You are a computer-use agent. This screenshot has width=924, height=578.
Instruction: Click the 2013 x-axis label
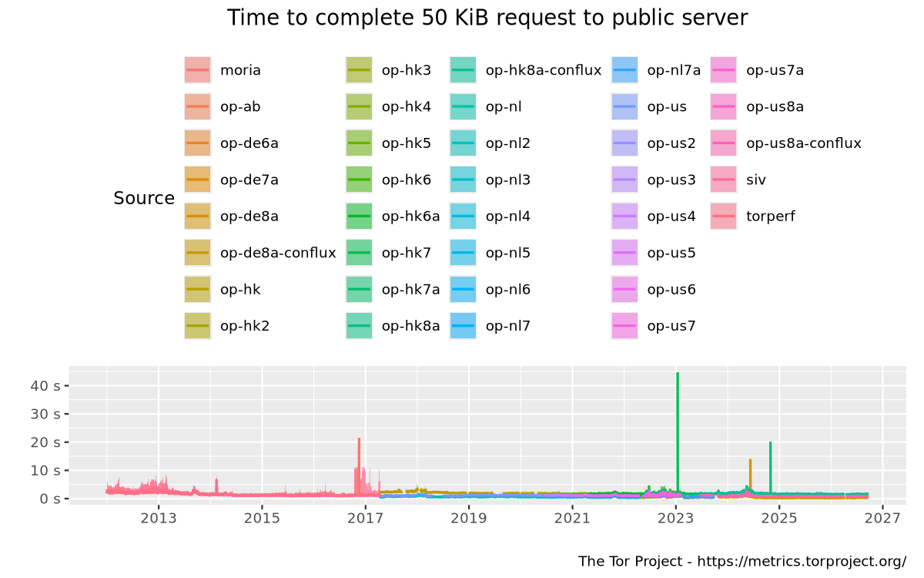[159, 517]
